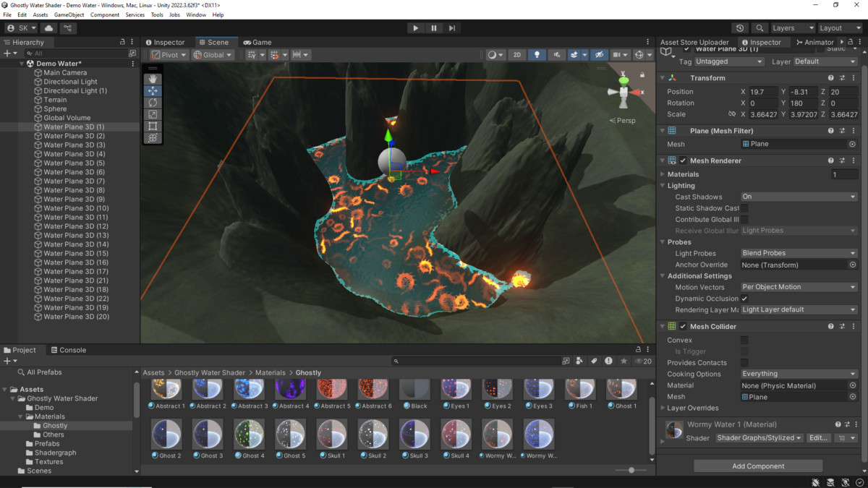The height and width of the screenshot is (488, 868).
Task: Toggle scene visibility hidden-eye icon
Action: click(x=598, y=55)
